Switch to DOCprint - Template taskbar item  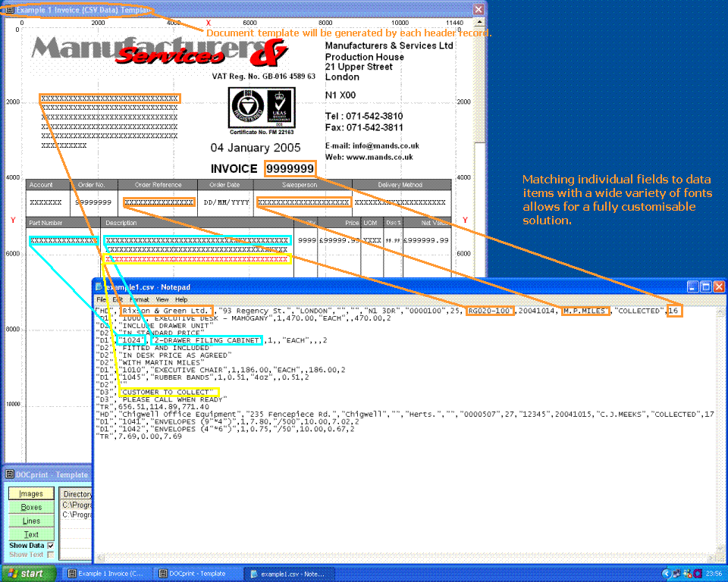click(x=197, y=574)
